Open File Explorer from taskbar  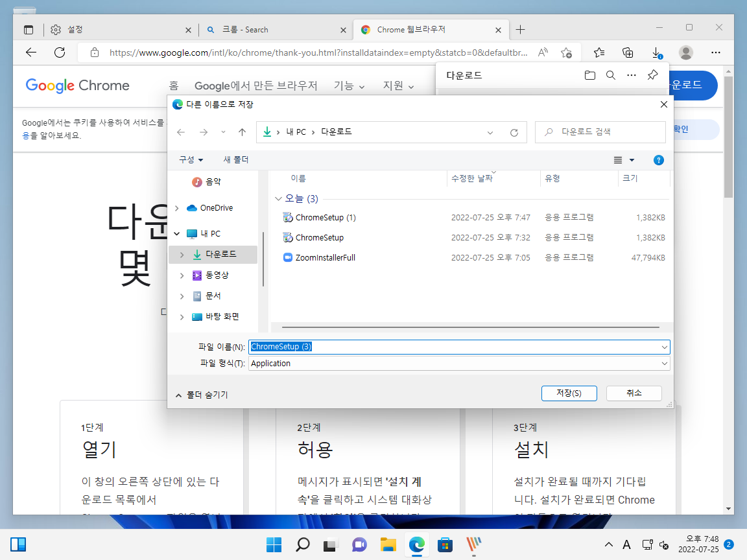pos(388,544)
